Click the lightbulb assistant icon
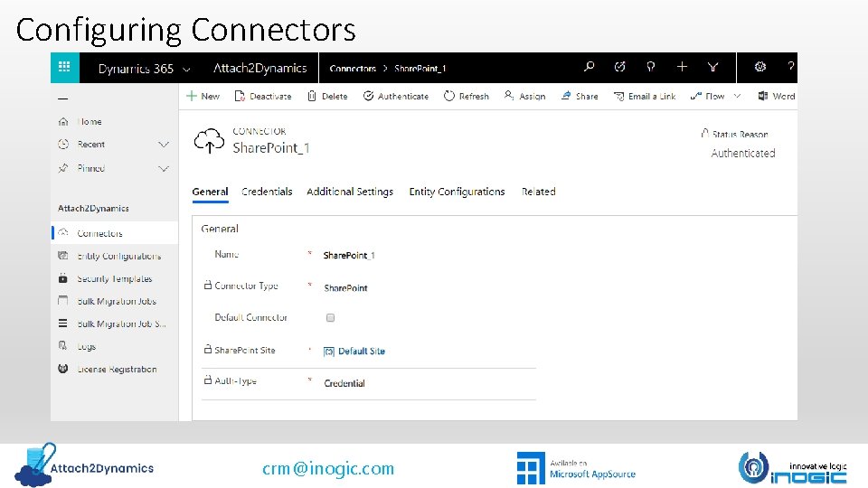The image size is (868, 488). click(651, 67)
